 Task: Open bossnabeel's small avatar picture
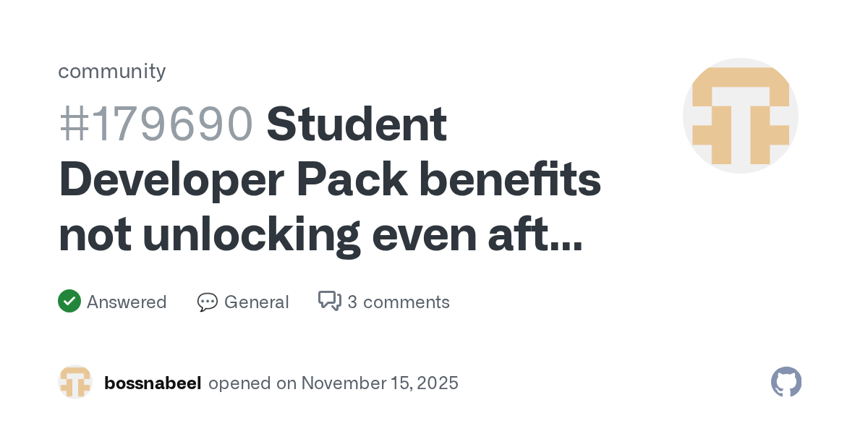pyautogui.click(x=75, y=382)
